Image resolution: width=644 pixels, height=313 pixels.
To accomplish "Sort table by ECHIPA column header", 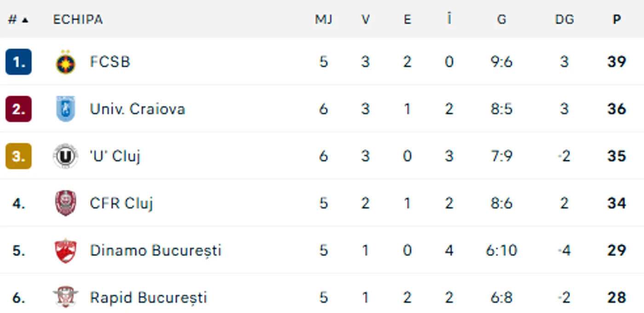I will click(78, 19).
